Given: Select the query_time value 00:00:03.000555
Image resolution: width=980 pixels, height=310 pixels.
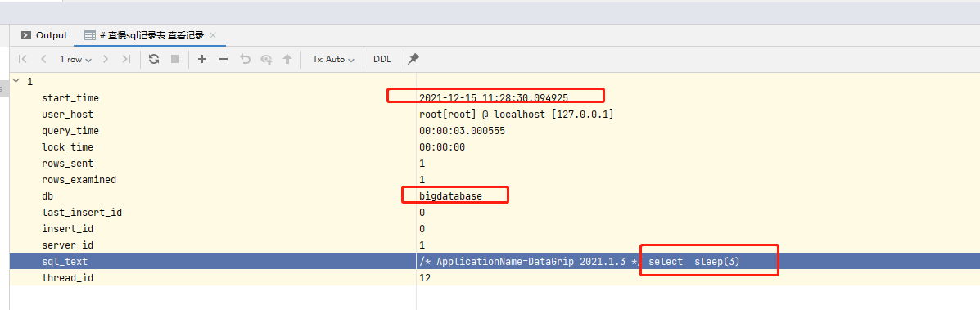Looking at the screenshot, I should (462, 131).
